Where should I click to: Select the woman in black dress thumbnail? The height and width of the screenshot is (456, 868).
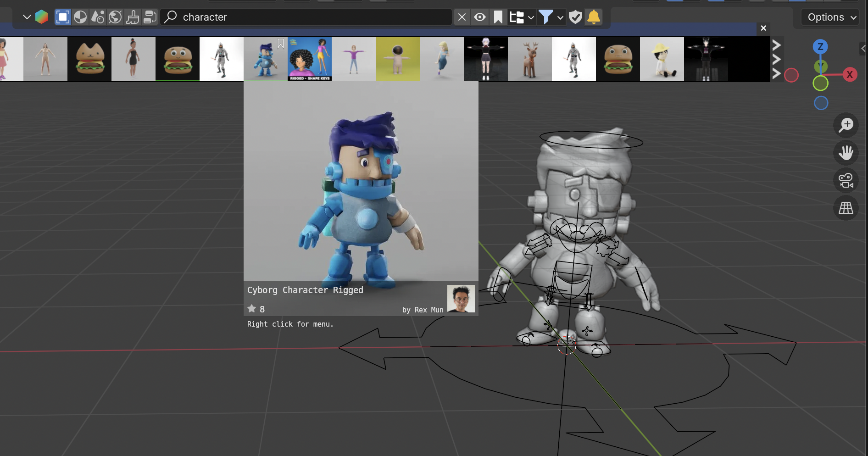point(134,59)
